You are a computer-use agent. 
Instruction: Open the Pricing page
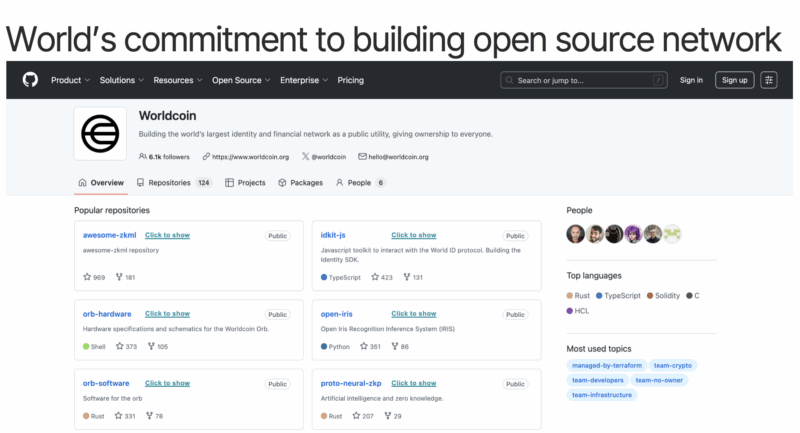pos(351,80)
